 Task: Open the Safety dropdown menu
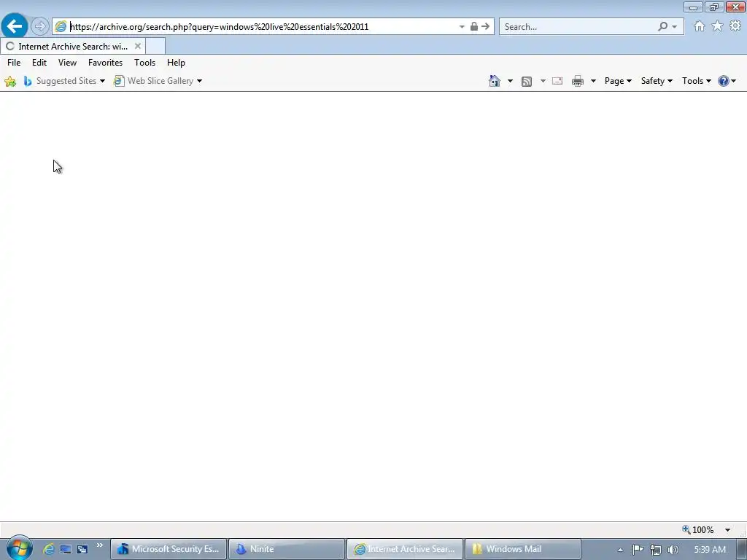pos(657,81)
